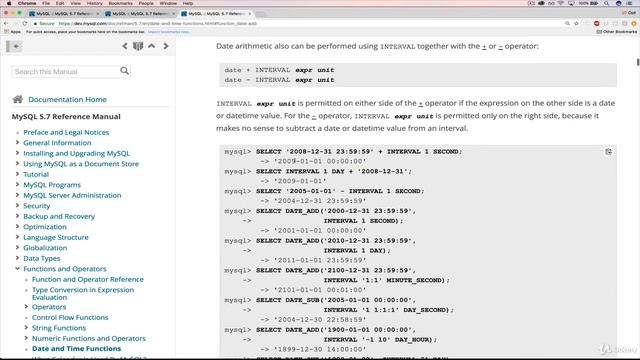Open the Chrome File menu
Viewport: 640px width, 360px height.
(46, 3)
